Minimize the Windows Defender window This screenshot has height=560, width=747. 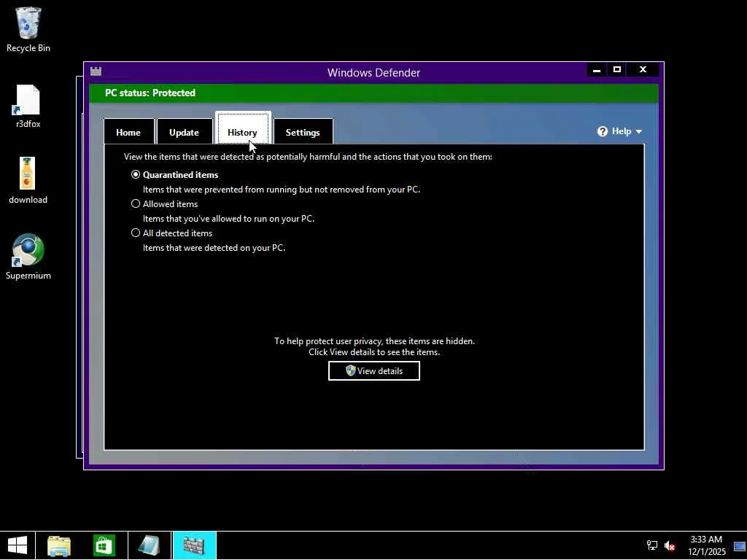click(x=597, y=70)
